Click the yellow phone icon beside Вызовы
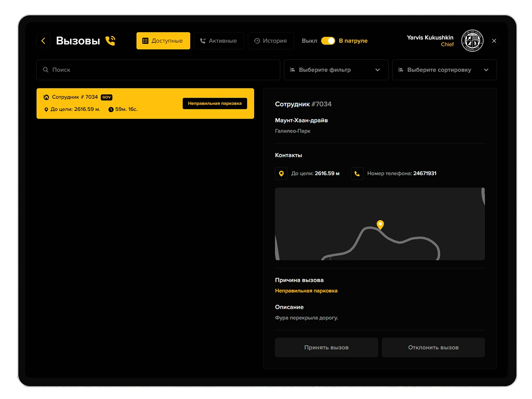 110,41
